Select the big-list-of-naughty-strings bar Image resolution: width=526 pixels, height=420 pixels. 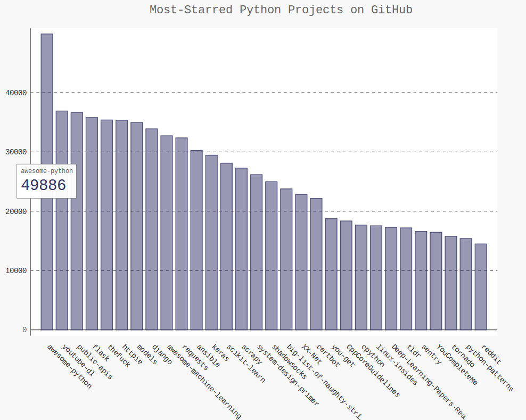(x=286, y=259)
